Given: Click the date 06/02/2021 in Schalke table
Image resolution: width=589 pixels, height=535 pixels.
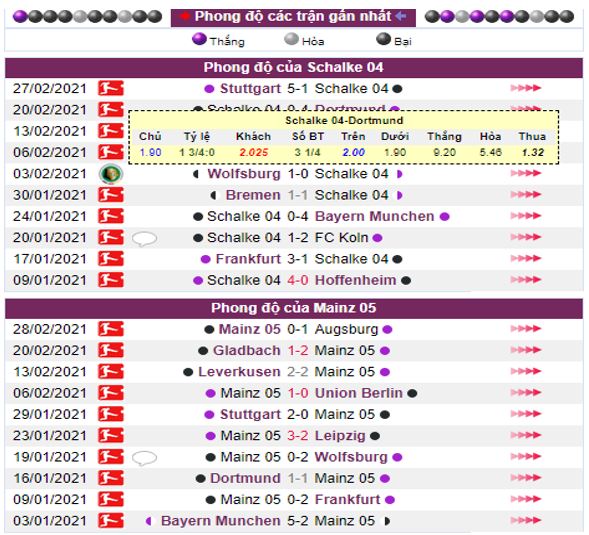Looking at the screenshot, I should tap(50, 153).
